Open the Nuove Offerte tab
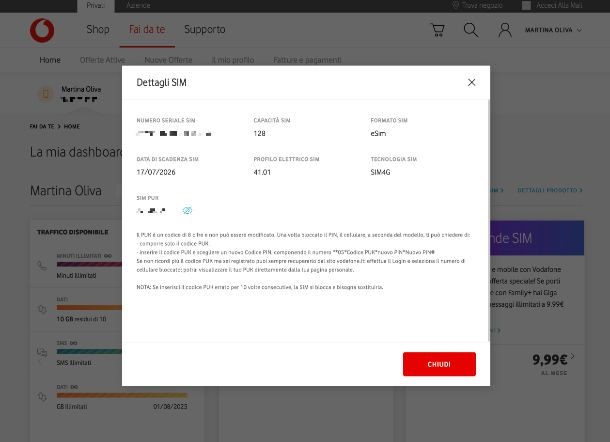 click(168, 60)
